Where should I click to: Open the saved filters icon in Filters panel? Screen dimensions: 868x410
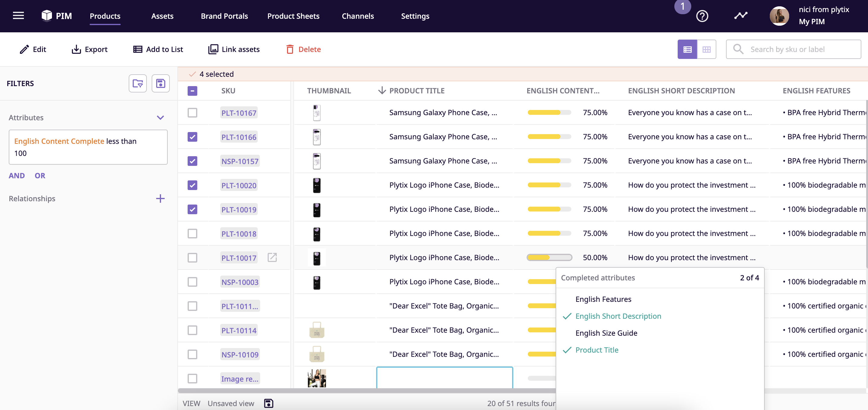[137, 83]
